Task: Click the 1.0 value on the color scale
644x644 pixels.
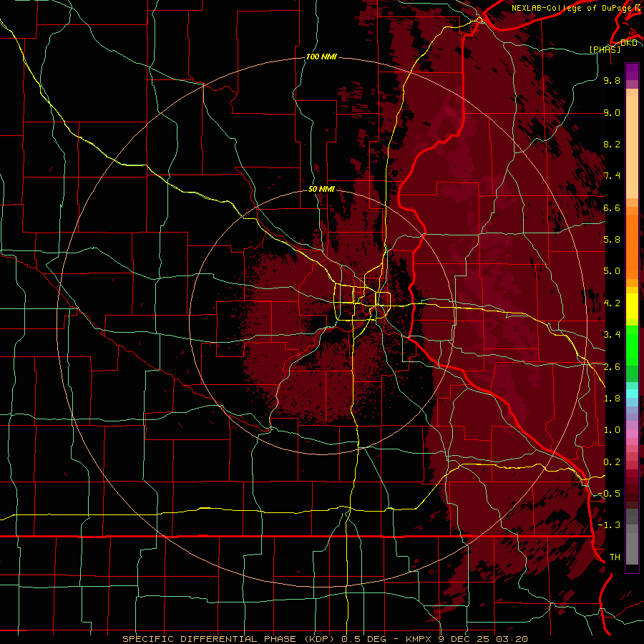Action: (612, 430)
